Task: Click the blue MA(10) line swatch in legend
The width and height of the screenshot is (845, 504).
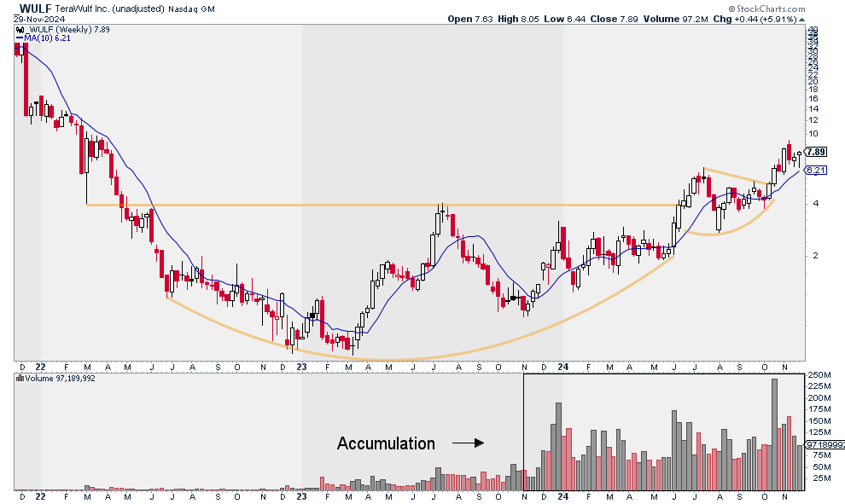Action: [x=20, y=38]
